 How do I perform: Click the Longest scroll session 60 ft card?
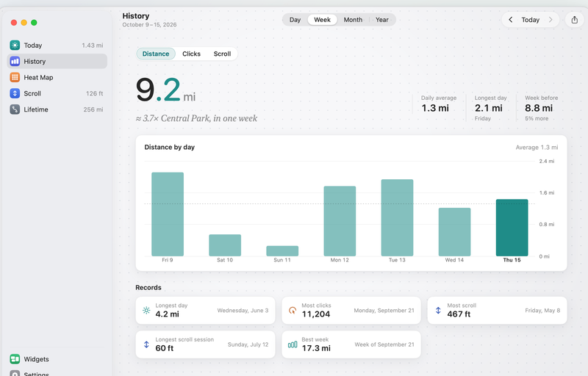[x=205, y=344]
